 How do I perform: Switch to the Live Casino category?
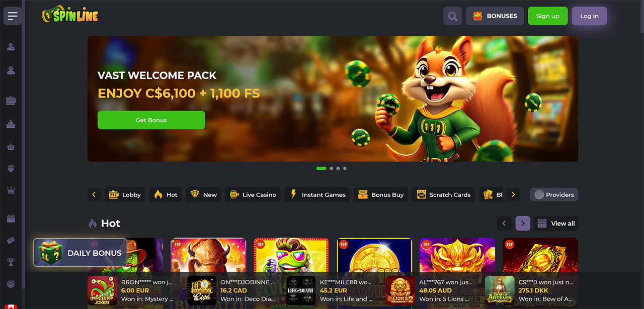(x=253, y=194)
